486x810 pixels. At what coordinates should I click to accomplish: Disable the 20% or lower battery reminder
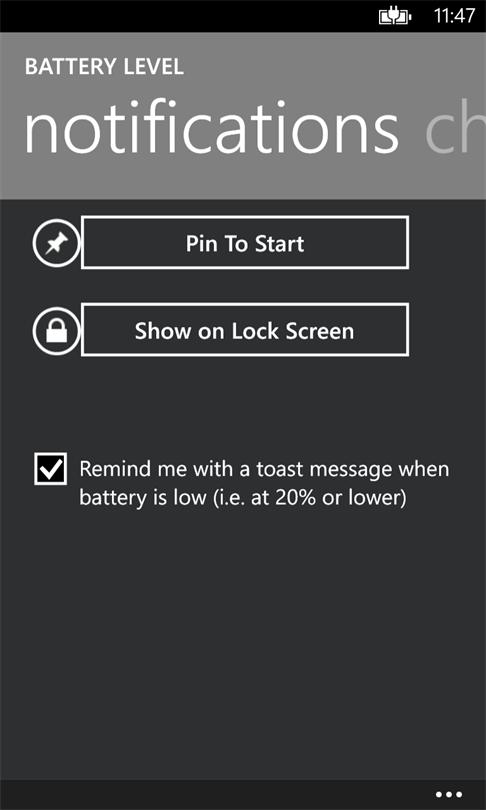51,469
